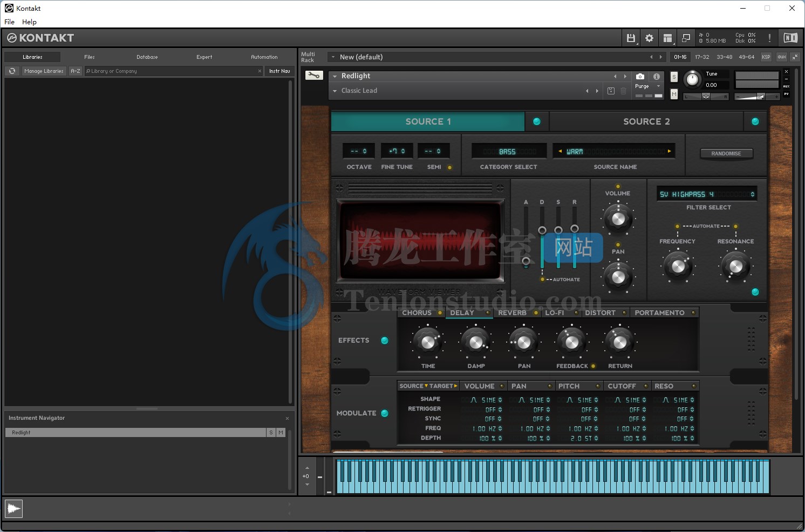Image resolution: width=805 pixels, height=532 pixels.
Task: Click the Instr Nav button
Action: (x=279, y=71)
